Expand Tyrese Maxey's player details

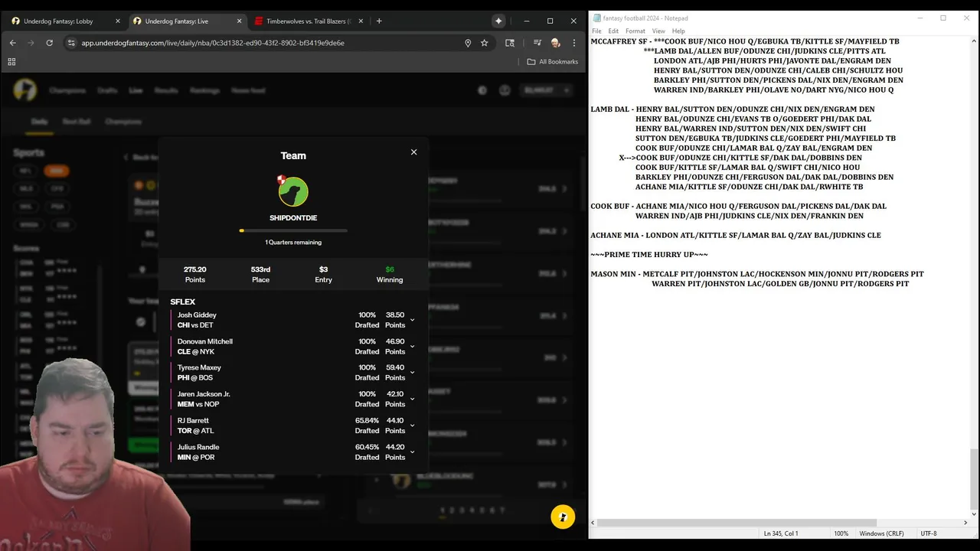tap(412, 373)
